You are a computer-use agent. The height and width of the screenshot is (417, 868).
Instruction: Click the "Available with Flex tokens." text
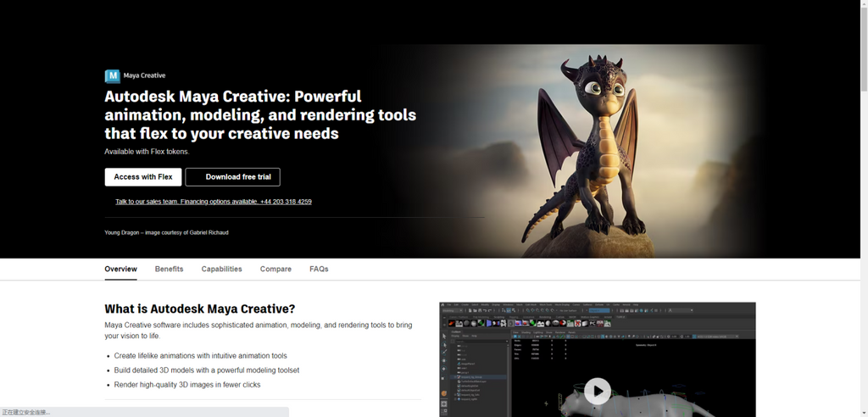[x=147, y=151]
